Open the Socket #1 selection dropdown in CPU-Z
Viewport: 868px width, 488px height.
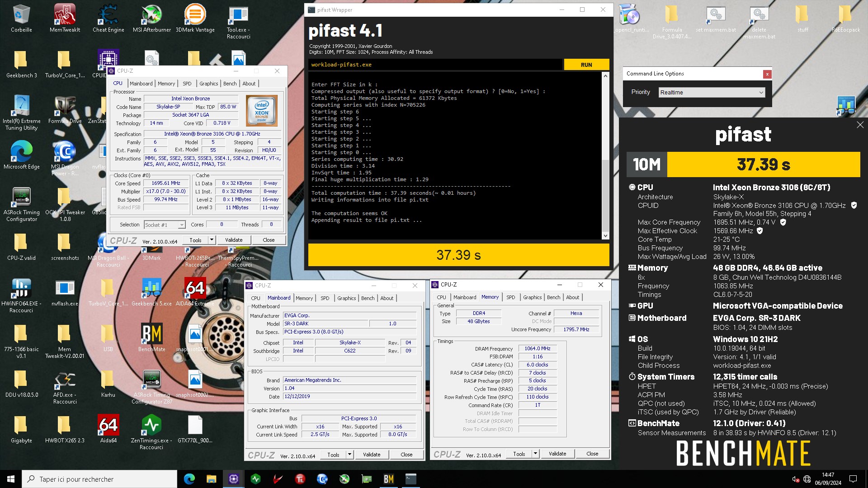165,225
